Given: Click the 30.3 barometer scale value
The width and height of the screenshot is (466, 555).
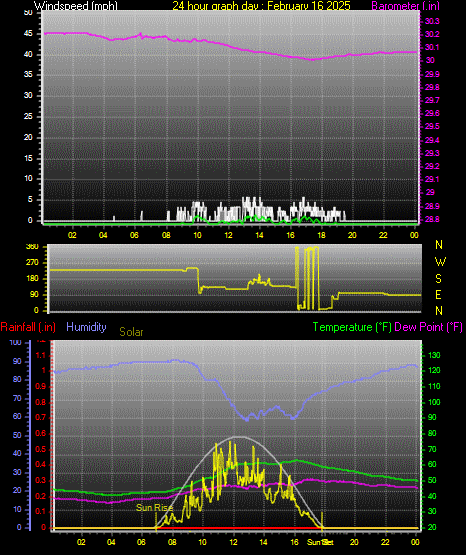Looking at the screenshot, I should point(432,21).
